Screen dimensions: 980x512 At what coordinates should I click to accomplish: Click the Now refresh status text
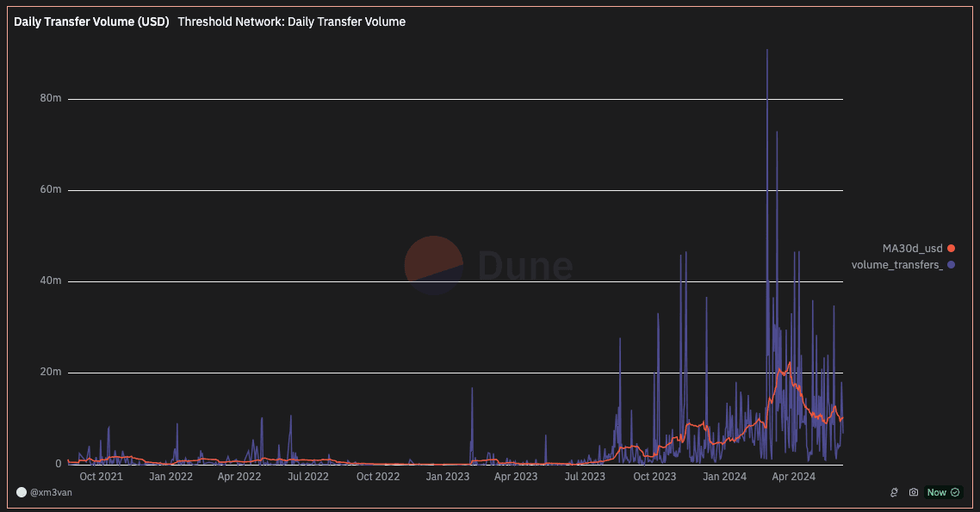click(936, 493)
